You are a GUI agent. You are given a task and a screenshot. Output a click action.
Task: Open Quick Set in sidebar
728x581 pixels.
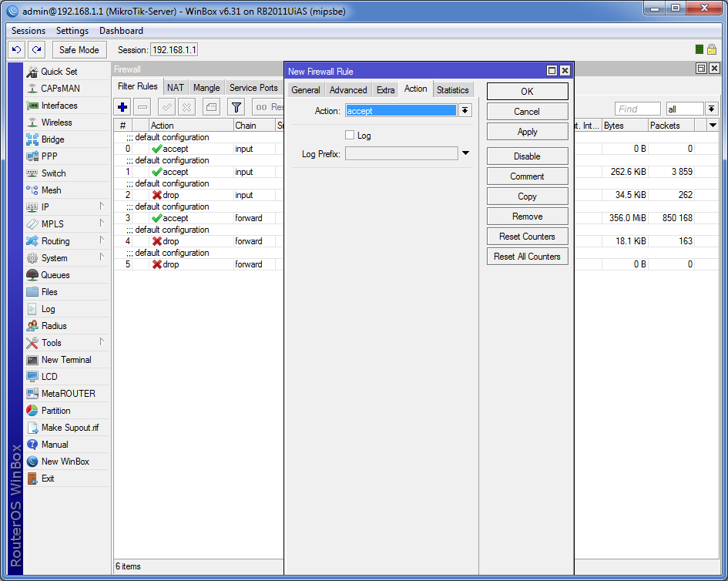[x=59, y=72]
